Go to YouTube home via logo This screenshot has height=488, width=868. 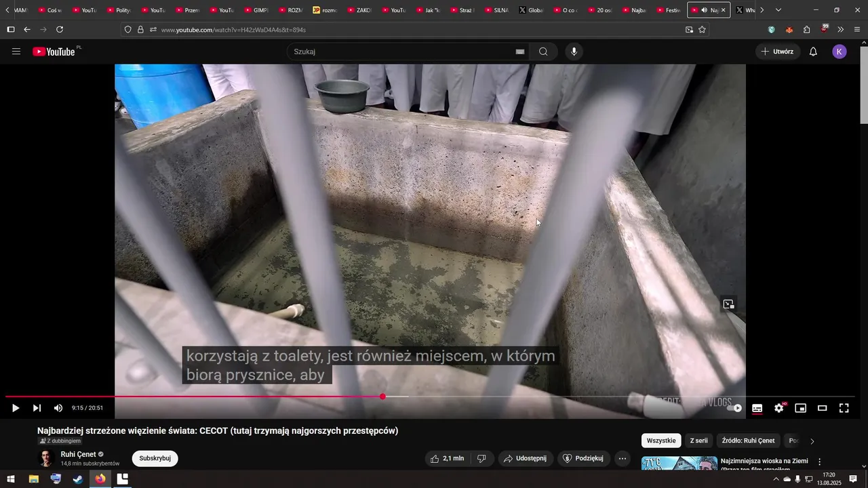[x=54, y=52]
